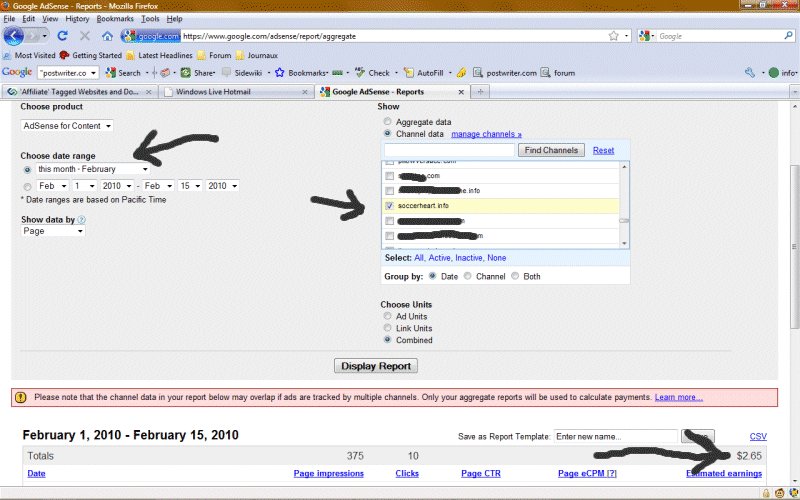Click the Stop loading X icon
Image resolution: width=800 pixels, height=500 pixels.
85,36
